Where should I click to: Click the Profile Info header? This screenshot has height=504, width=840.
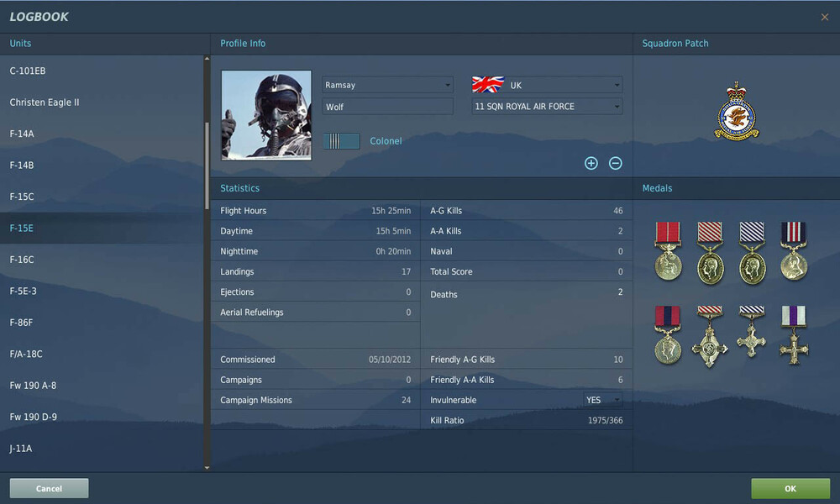click(x=243, y=44)
